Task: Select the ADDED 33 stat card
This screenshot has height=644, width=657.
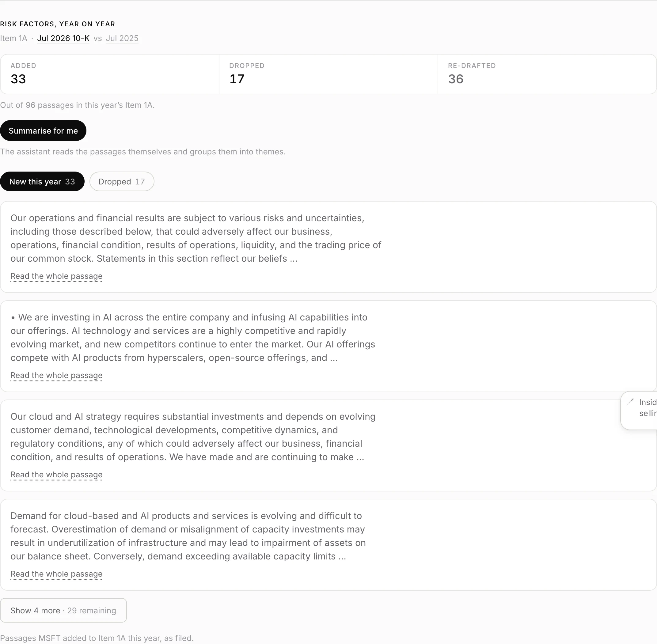Action: click(110, 74)
